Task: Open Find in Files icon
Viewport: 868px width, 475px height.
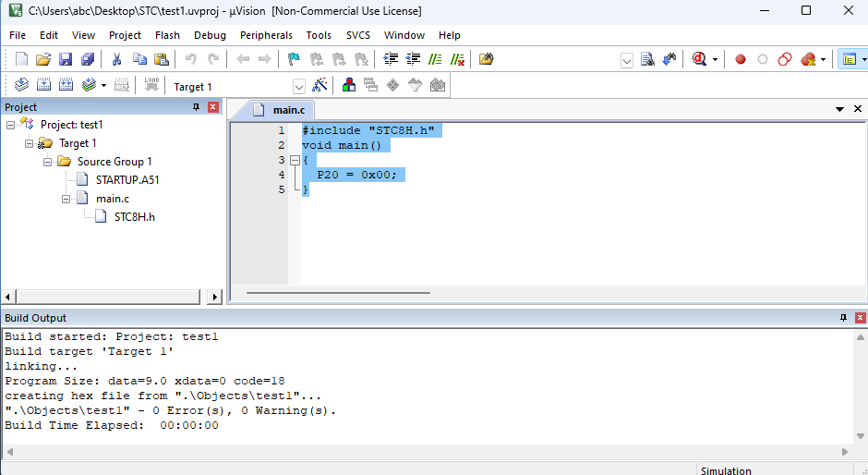Action: click(486, 59)
